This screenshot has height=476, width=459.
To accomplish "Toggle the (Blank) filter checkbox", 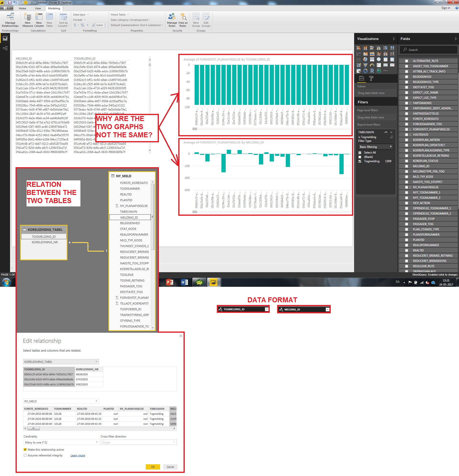I will 360,157.
